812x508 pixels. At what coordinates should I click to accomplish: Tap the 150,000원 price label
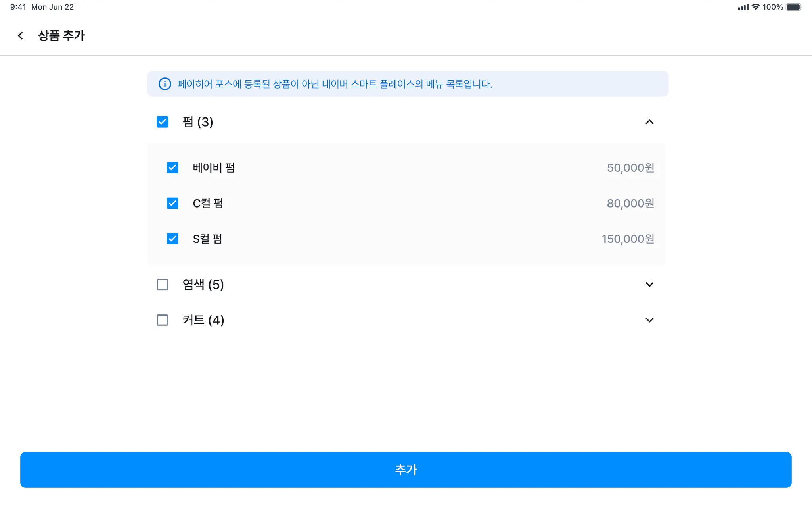coord(628,239)
